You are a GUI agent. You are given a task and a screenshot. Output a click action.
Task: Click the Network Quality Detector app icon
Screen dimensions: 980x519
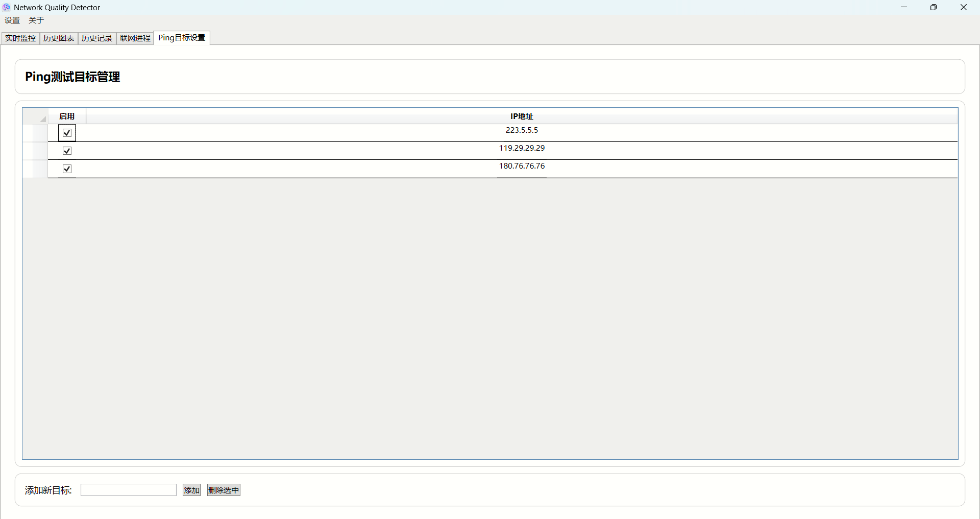[x=6, y=7]
